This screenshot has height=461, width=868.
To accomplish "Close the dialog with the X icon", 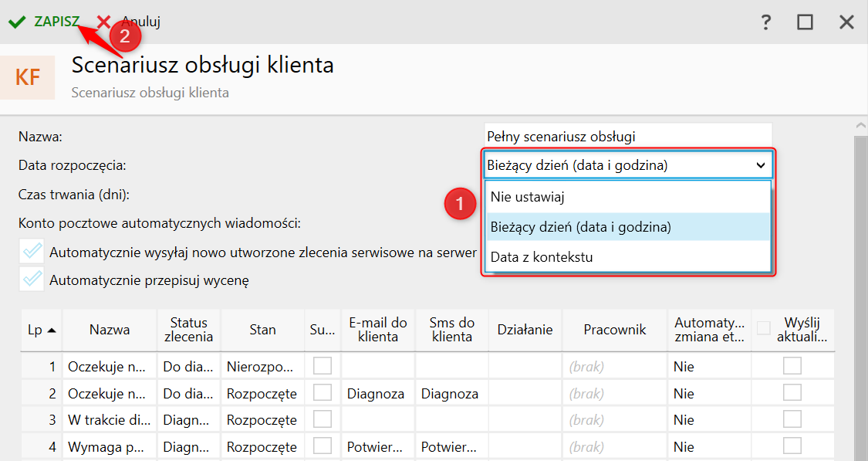I will (x=846, y=22).
